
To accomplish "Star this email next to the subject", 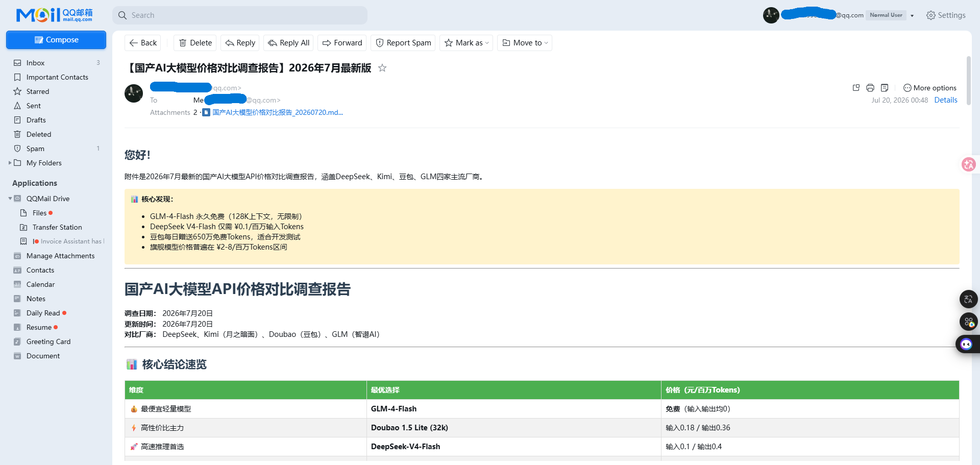I will [x=382, y=68].
